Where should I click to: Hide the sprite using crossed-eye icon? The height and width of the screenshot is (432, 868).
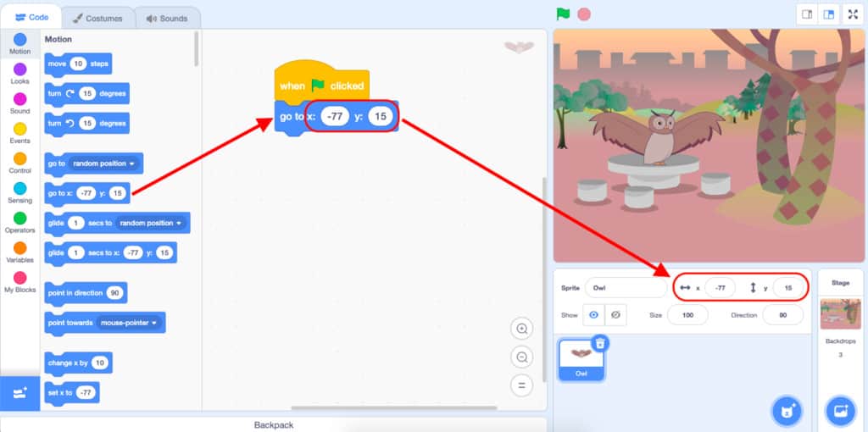point(615,315)
